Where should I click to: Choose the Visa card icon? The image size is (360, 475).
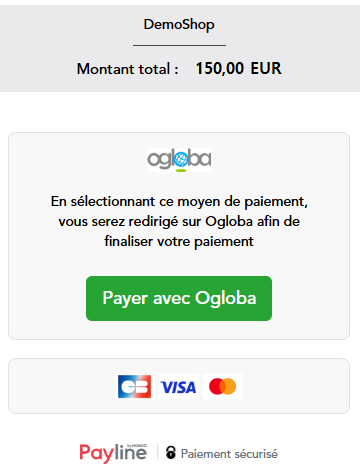click(179, 386)
